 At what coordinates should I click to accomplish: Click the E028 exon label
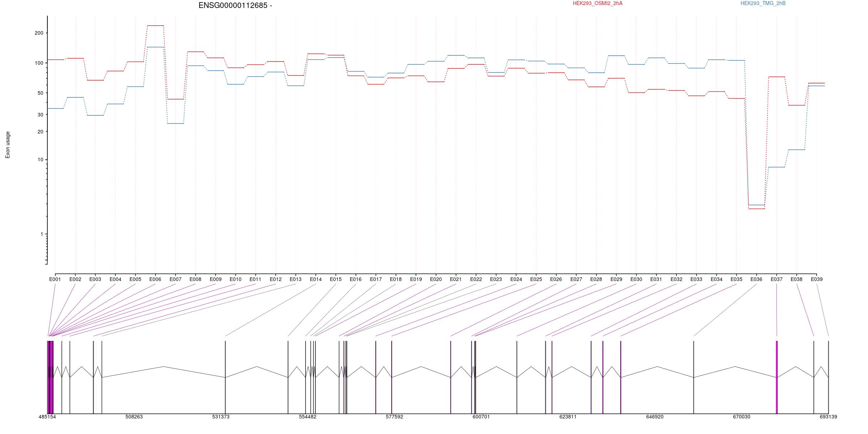[x=596, y=279]
